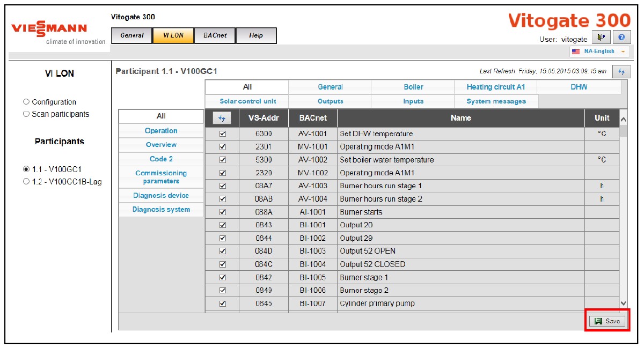Open the Solar control unit tab

247,101
